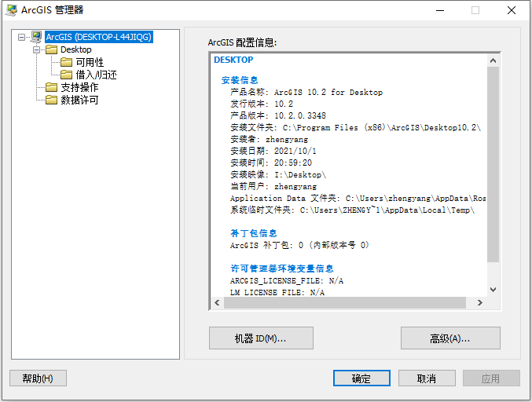Click the LM_LICENSE_FILE: N/A line
532x402 pixels.
277,292
